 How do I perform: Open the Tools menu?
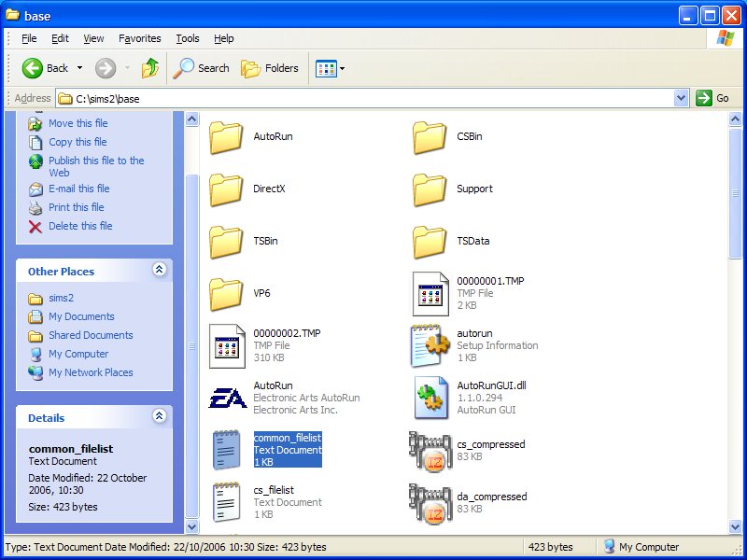[x=188, y=38]
